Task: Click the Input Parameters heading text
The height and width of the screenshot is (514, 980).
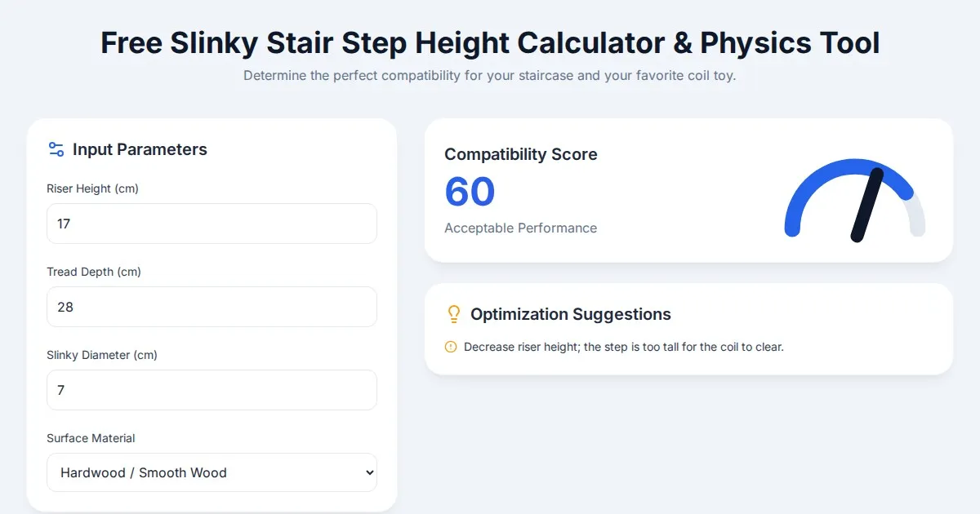Action: (x=140, y=149)
